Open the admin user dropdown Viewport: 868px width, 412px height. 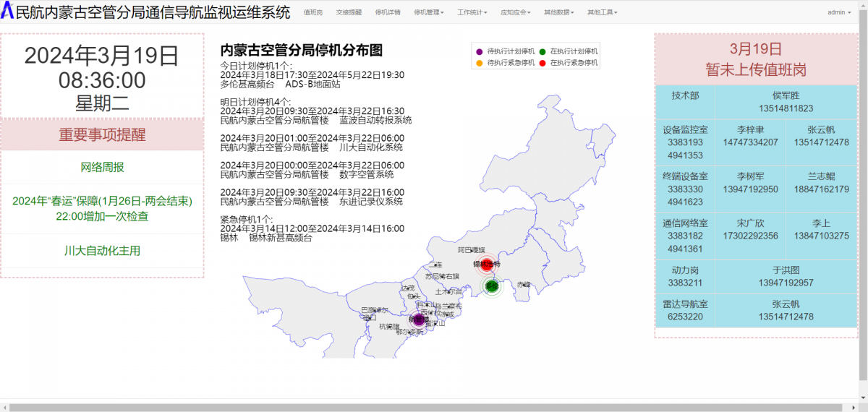839,12
